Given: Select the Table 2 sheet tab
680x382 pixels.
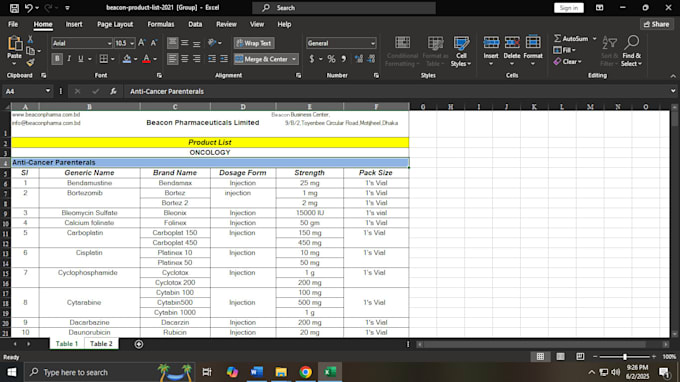Looking at the screenshot, I should click(x=101, y=344).
